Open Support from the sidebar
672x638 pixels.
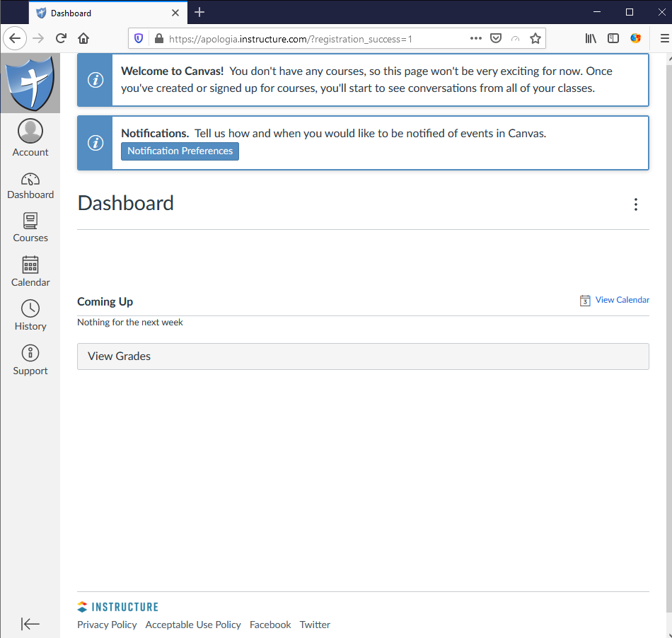tap(30, 359)
